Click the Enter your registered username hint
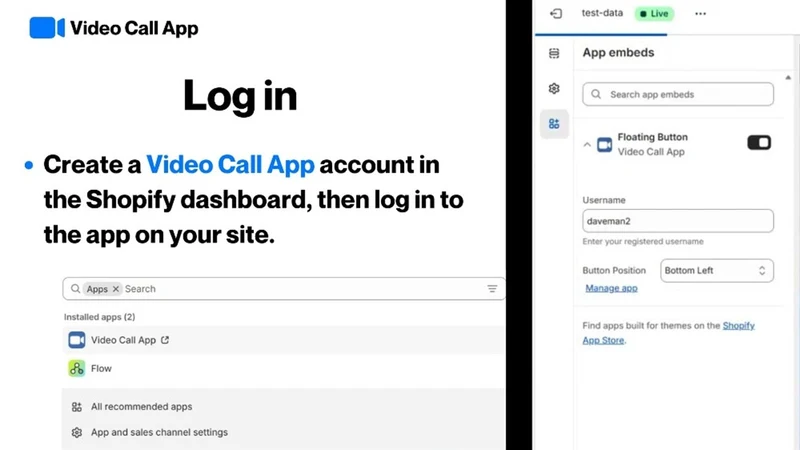The width and height of the screenshot is (800, 450). click(x=643, y=241)
